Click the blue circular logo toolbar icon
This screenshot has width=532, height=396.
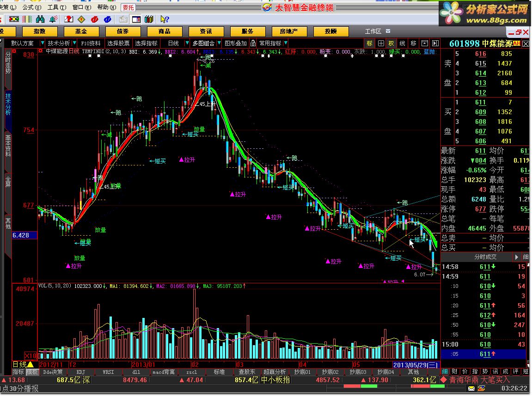coord(108,19)
